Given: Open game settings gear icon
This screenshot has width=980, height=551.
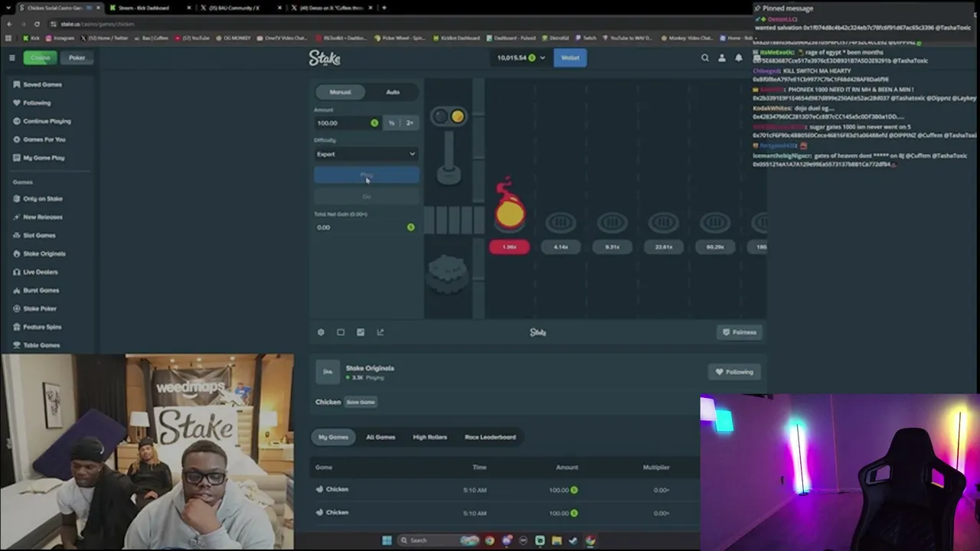Looking at the screenshot, I should click(321, 332).
